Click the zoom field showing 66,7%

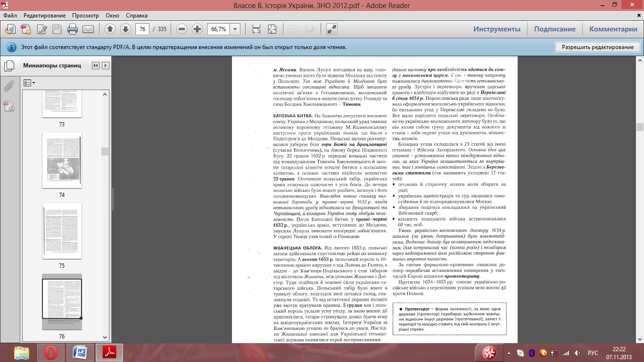click(x=219, y=29)
